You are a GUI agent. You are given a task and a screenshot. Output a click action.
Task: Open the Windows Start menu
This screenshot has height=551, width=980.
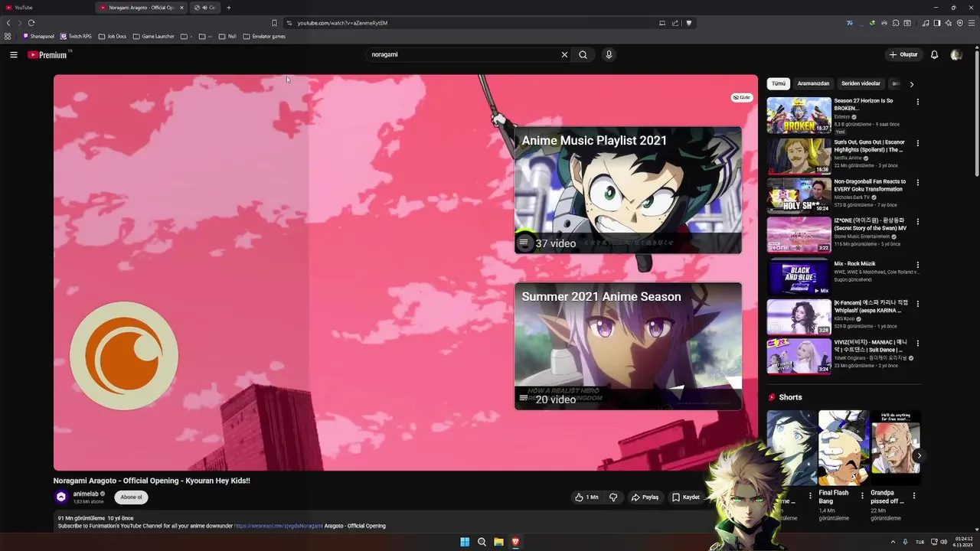pos(465,542)
